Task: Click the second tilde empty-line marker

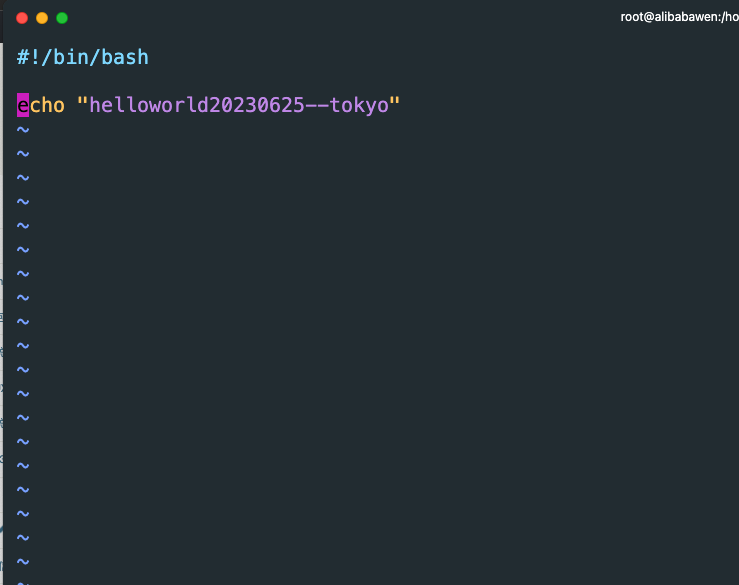Action: [x=23, y=154]
